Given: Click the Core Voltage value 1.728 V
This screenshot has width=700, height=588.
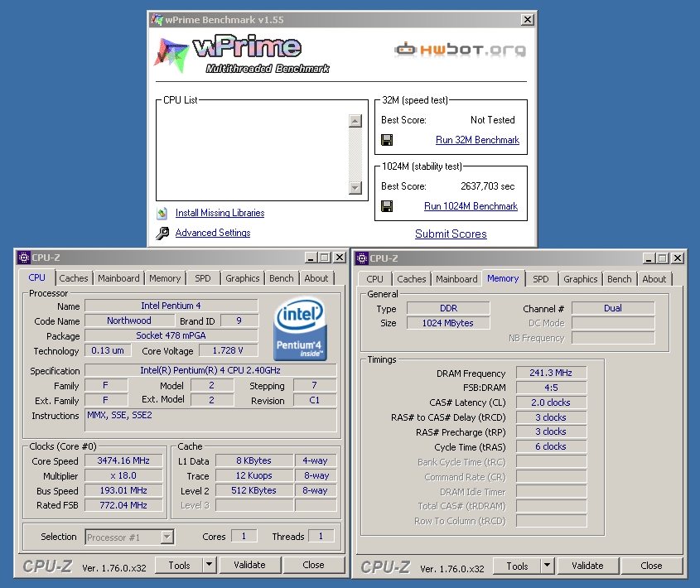Looking at the screenshot, I should (x=228, y=350).
